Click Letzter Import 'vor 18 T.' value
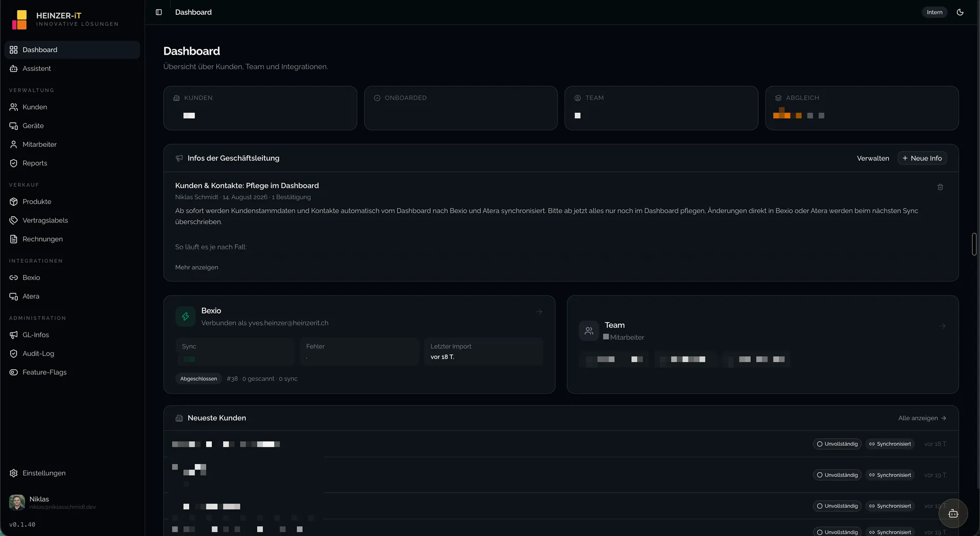 442,357
